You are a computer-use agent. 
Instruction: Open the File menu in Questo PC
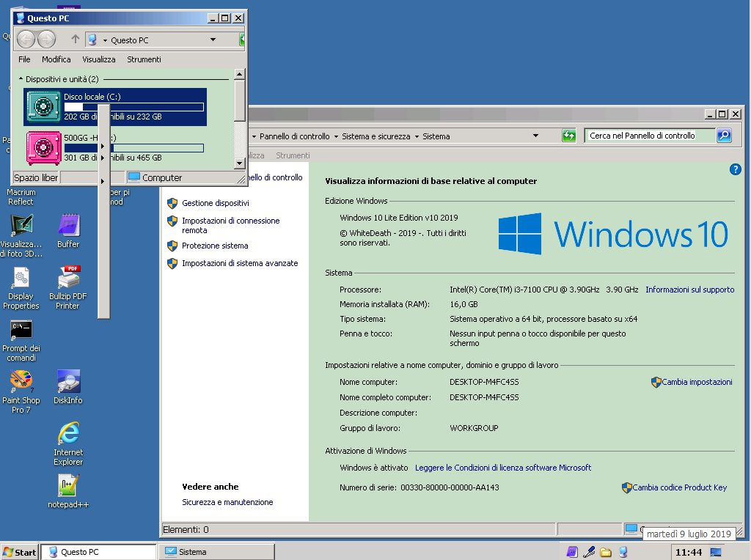tap(24, 59)
